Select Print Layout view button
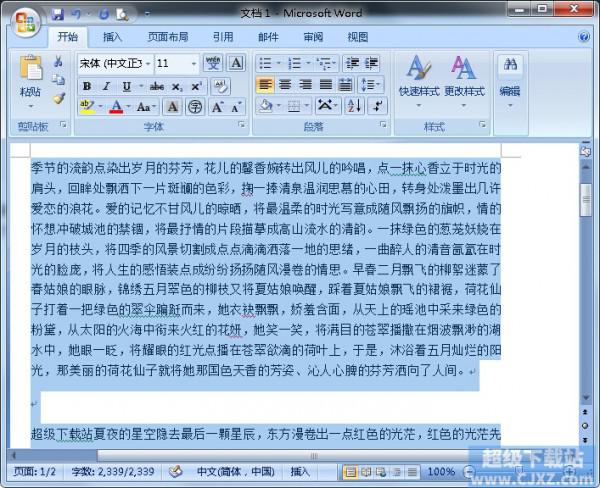Image resolution: width=600 pixels, height=488 pixels. (350, 472)
